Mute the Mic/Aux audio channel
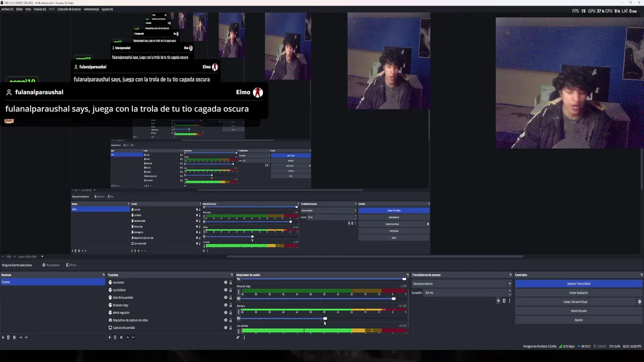The height and width of the screenshot is (362, 644). (238, 318)
